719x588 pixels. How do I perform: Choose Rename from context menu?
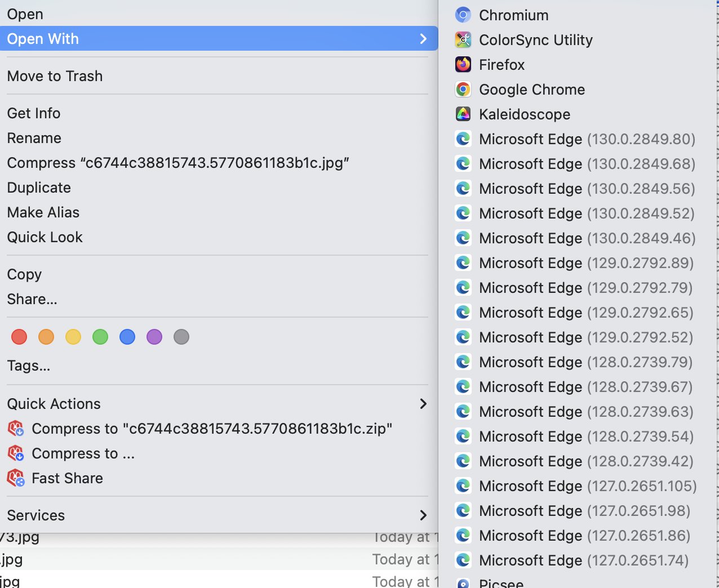click(219, 138)
